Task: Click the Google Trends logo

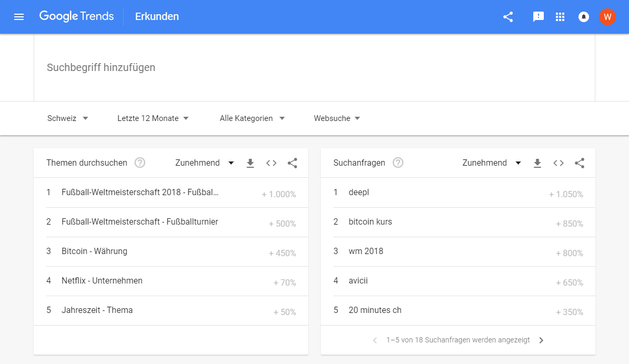Action: click(76, 16)
